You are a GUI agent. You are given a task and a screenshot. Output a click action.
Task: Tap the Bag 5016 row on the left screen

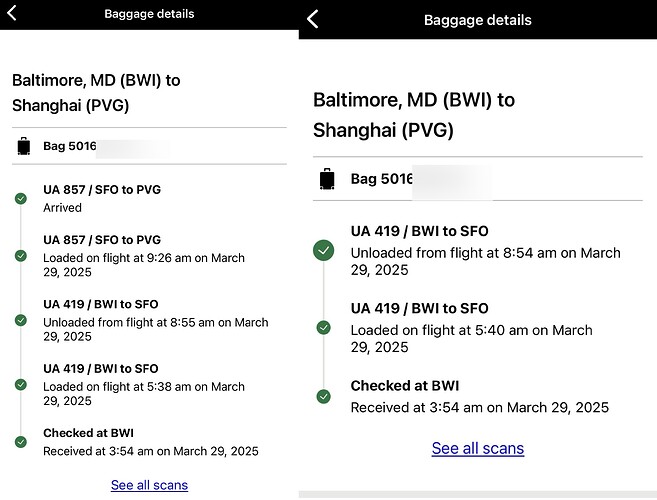(149, 146)
